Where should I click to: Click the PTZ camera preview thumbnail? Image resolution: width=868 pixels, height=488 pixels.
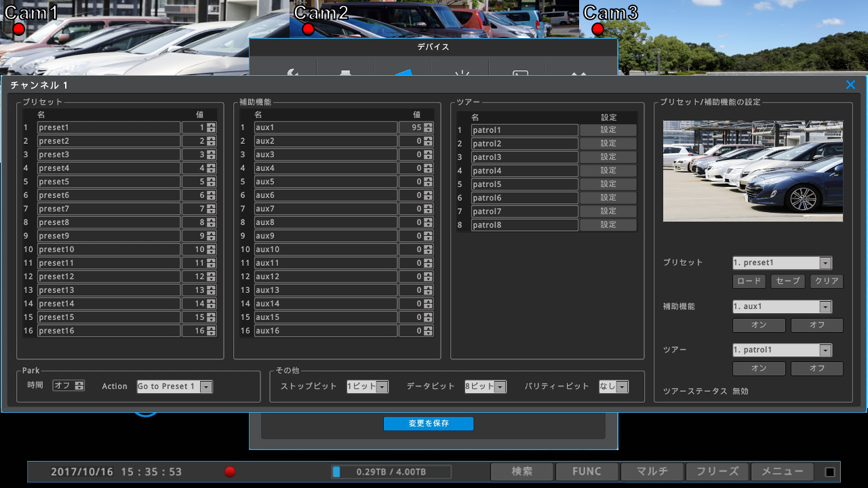753,171
